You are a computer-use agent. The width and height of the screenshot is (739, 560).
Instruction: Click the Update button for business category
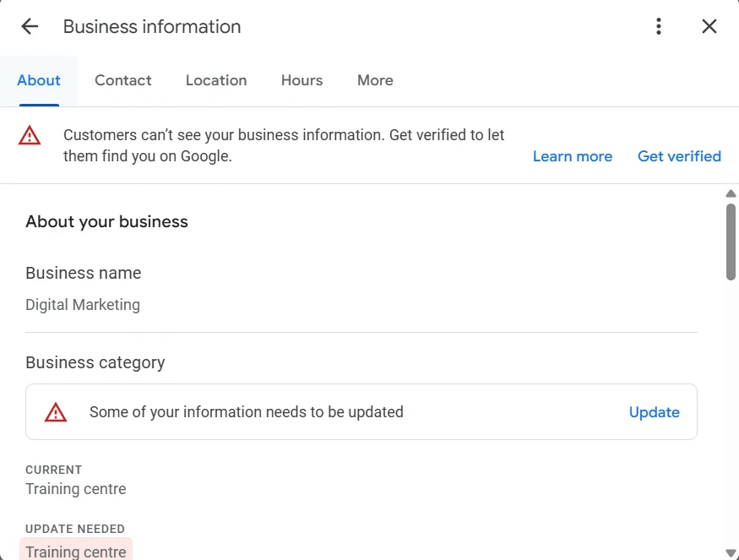[654, 411]
